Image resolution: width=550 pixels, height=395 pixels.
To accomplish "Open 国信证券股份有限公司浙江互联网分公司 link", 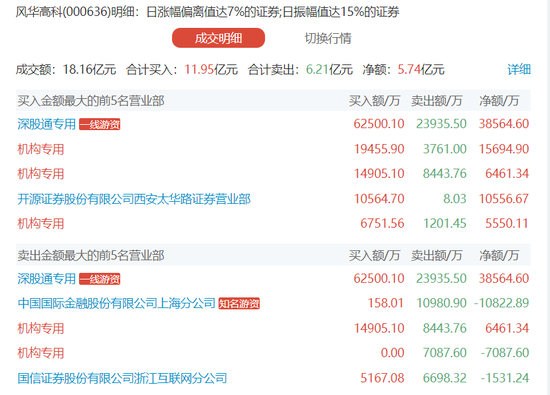I will coord(122,378).
